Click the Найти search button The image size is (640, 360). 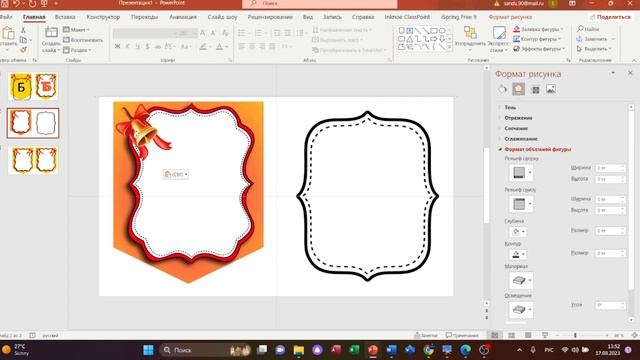pyautogui.click(x=588, y=29)
